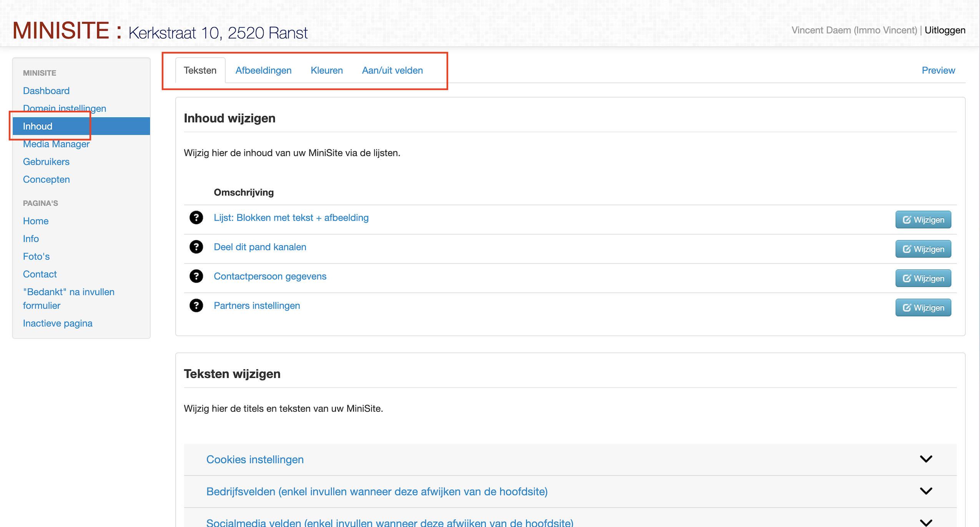
Task: Open the Cookies instellingen accordion title
Action: coord(255,459)
